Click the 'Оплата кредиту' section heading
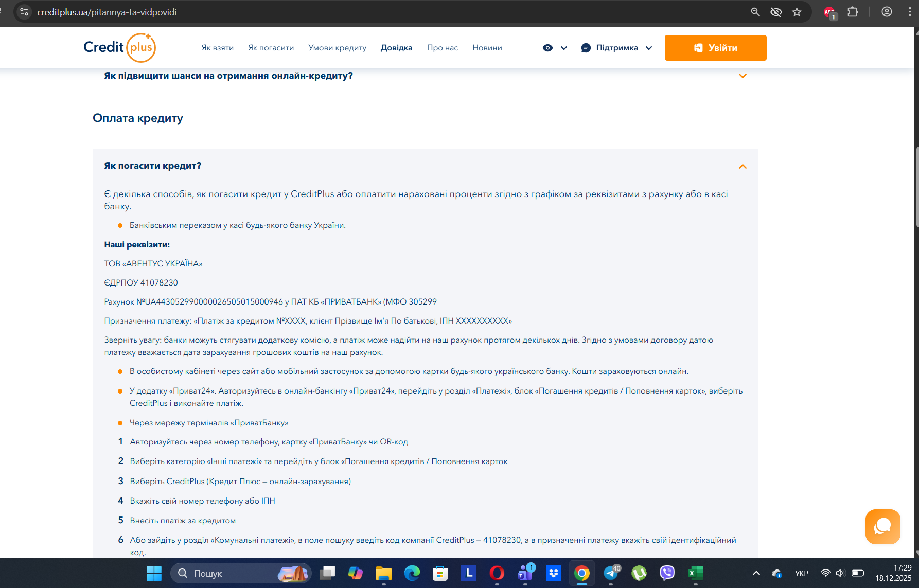This screenshot has width=919, height=588. (x=138, y=118)
